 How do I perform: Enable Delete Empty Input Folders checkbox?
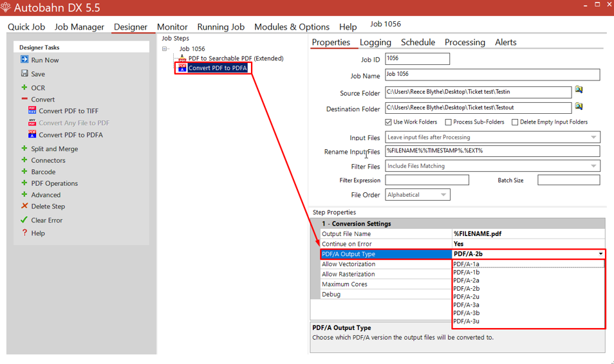click(515, 122)
